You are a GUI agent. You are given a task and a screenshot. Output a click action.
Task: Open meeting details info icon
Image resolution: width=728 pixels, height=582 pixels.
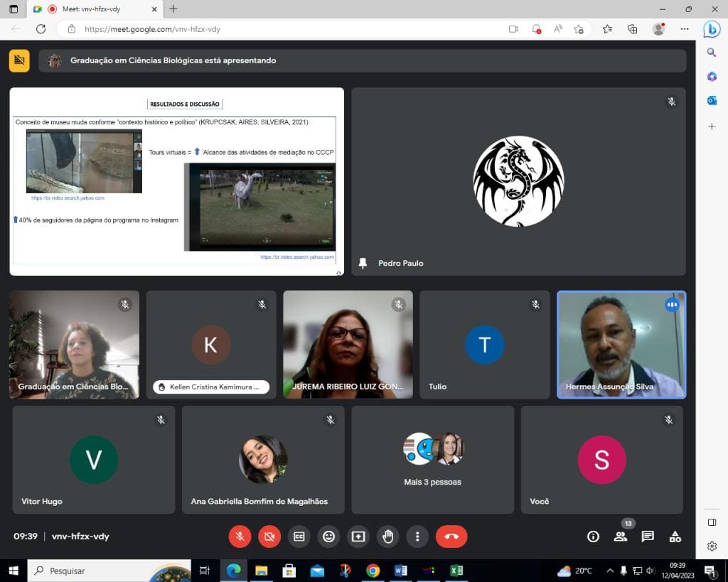(x=593, y=537)
